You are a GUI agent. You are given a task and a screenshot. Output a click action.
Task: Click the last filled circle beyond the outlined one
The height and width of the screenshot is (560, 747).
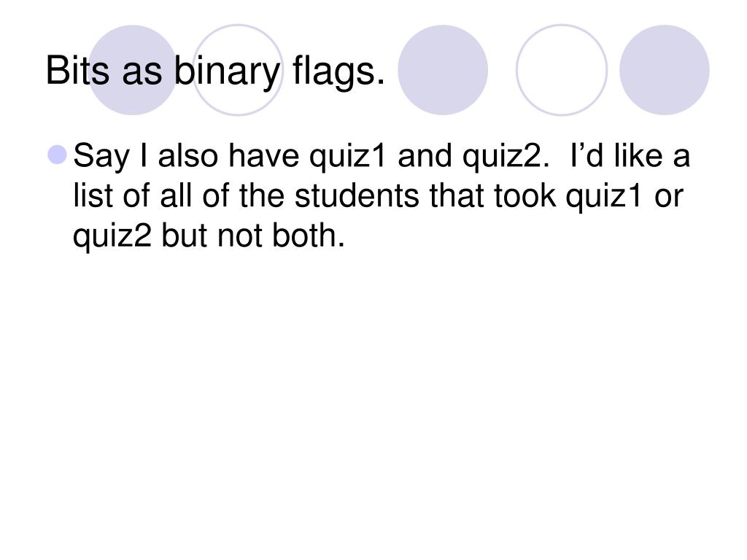(664, 70)
